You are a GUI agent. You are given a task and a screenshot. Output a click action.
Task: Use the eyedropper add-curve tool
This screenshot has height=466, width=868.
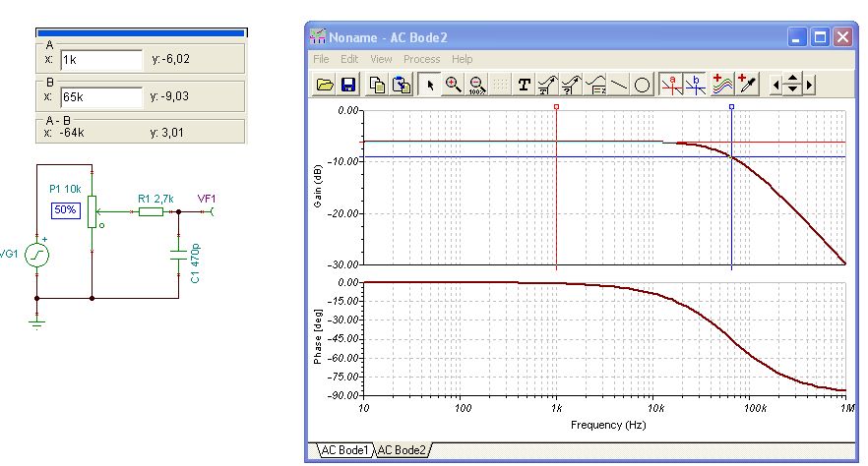746,85
